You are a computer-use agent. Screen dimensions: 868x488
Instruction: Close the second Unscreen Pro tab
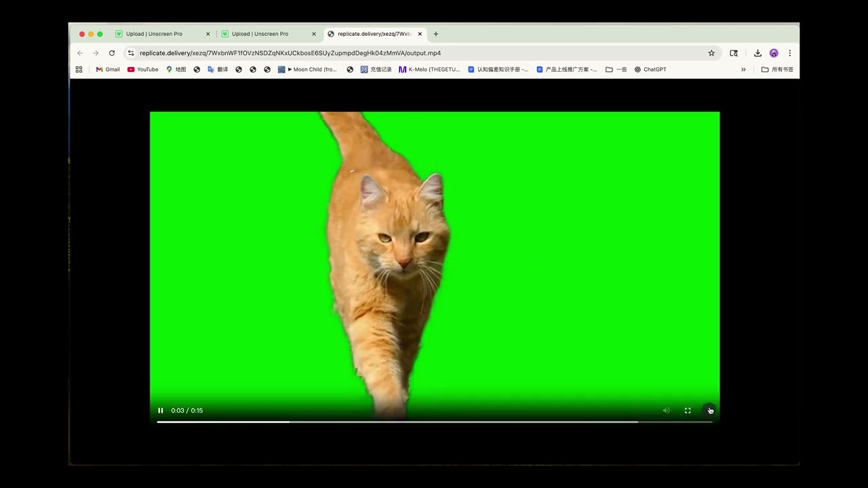pos(313,34)
